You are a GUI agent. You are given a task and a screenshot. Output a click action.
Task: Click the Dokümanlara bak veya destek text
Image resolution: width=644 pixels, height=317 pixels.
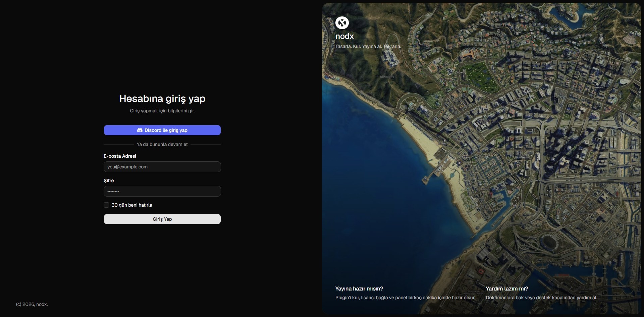[x=541, y=298]
